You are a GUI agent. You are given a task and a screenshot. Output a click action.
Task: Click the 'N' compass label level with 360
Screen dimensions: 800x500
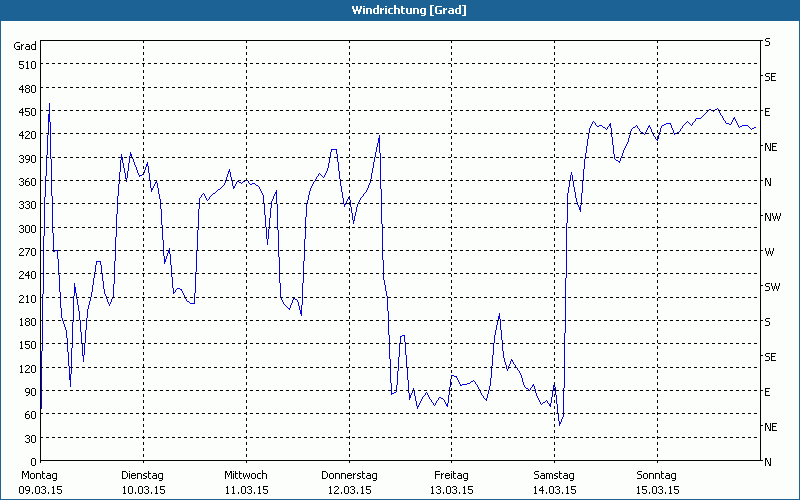tap(767, 182)
